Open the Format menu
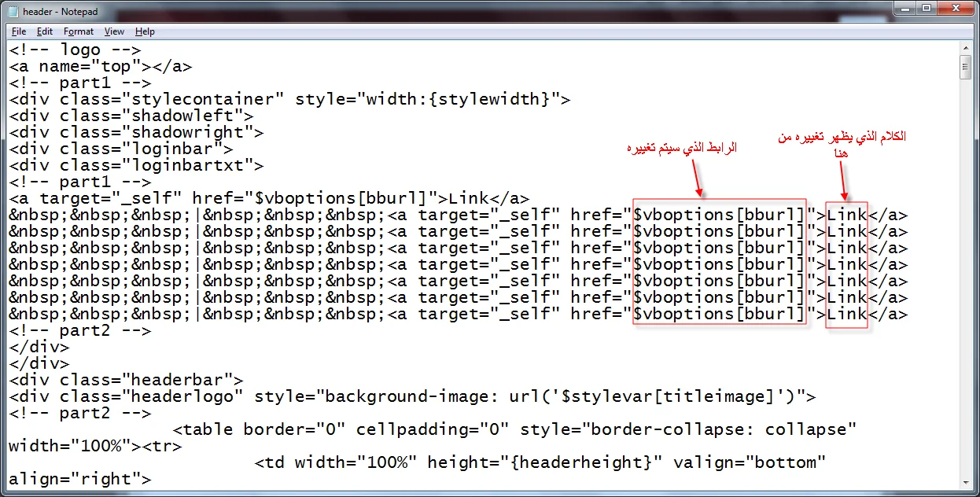This screenshot has width=980, height=497. click(78, 31)
